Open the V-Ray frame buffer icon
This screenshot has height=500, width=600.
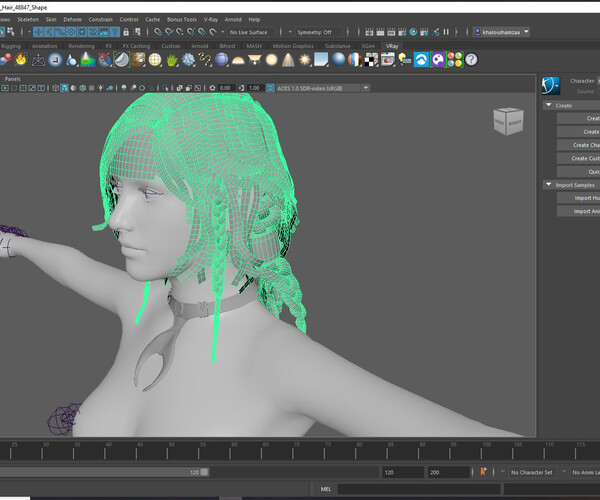tap(387, 60)
